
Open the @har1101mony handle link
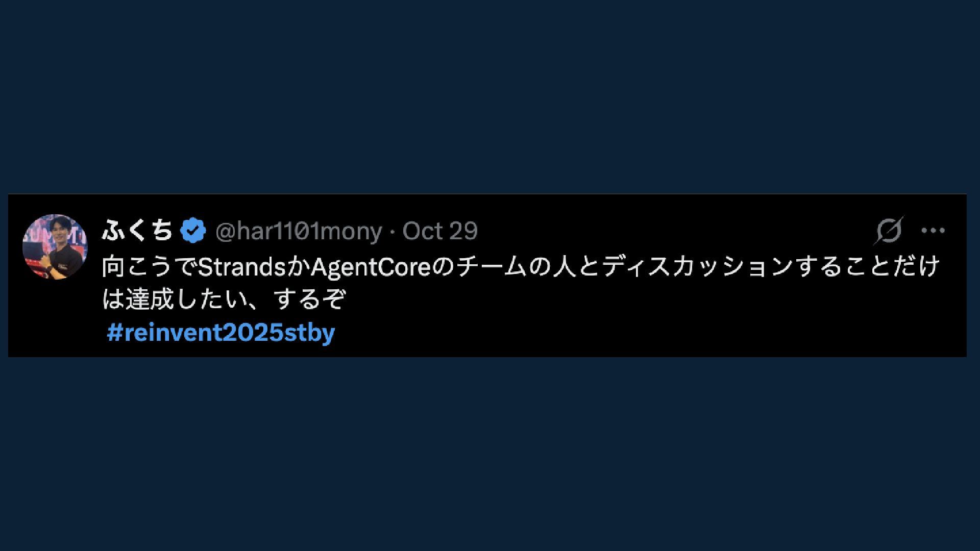299,231
